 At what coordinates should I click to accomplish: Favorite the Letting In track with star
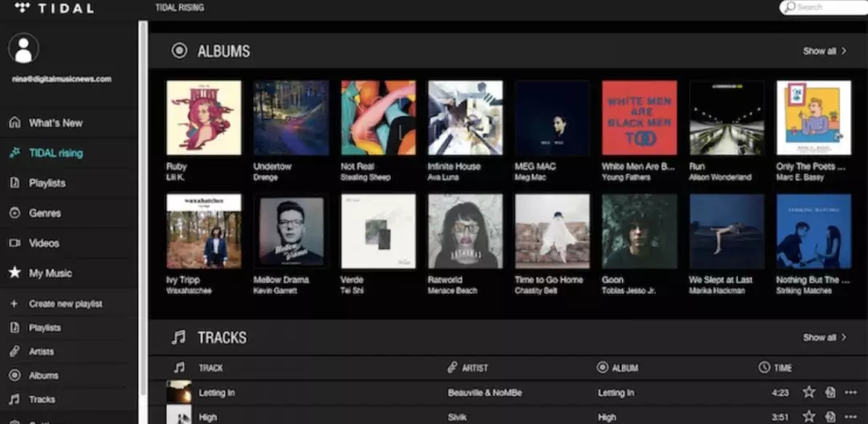click(809, 393)
